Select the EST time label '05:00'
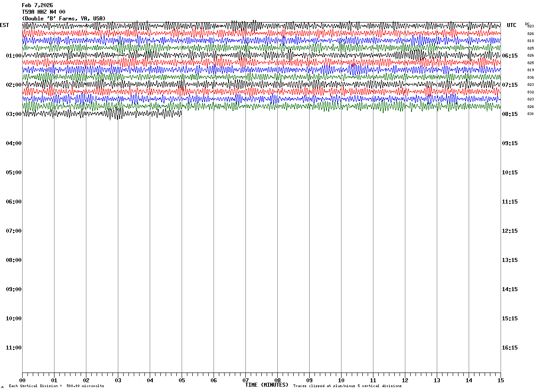 [14, 173]
